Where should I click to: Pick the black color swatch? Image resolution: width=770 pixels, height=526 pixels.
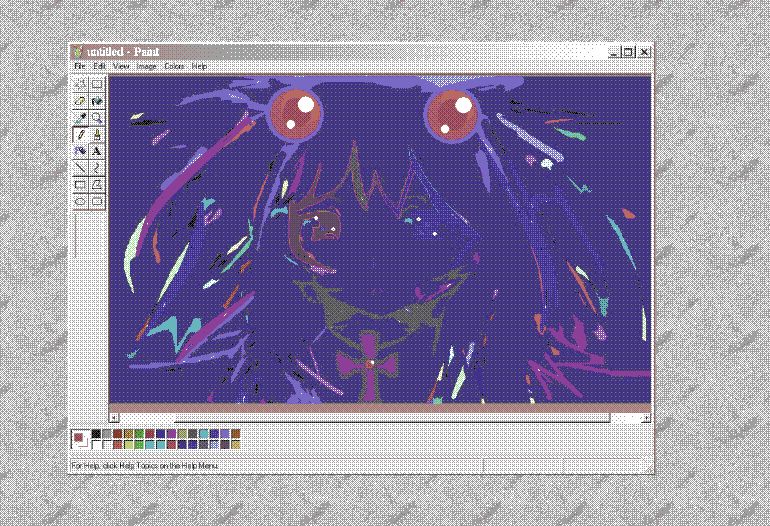pyautogui.click(x=96, y=434)
